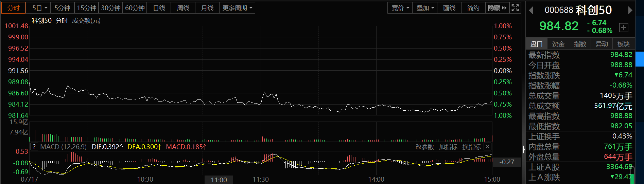644x184 pixels.
Task: Click 换指标 to change indicator
Action: pos(471,147)
